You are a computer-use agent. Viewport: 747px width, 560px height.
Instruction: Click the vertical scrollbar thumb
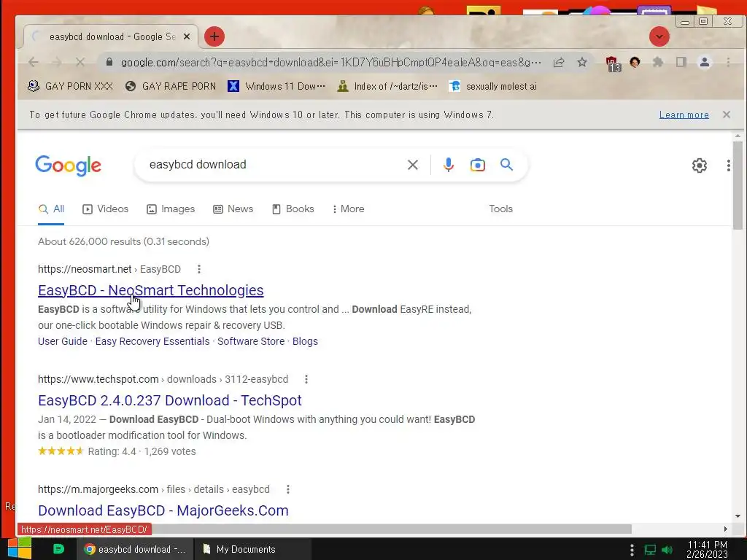coord(738,185)
